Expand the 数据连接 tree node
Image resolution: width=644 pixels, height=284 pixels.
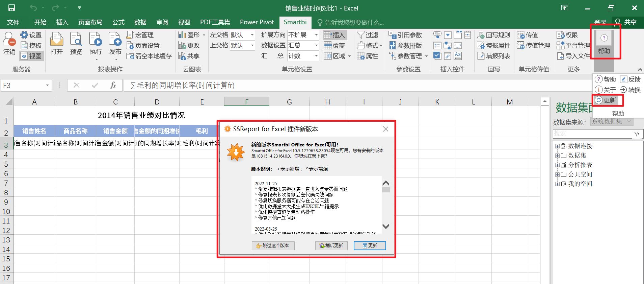(x=557, y=146)
